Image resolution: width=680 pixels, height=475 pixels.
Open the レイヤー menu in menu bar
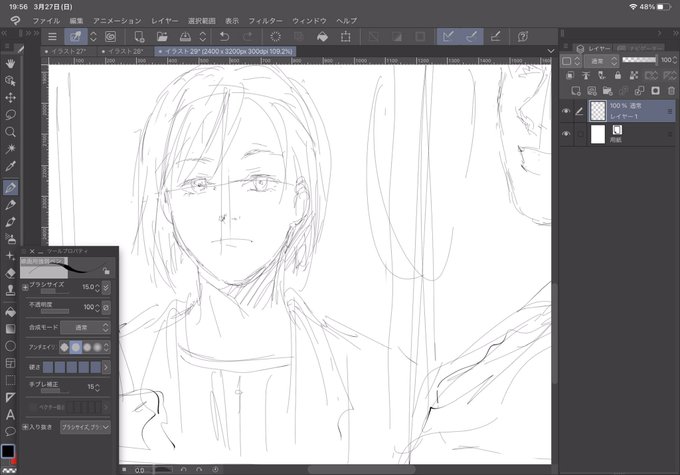[x=164, y=21]
